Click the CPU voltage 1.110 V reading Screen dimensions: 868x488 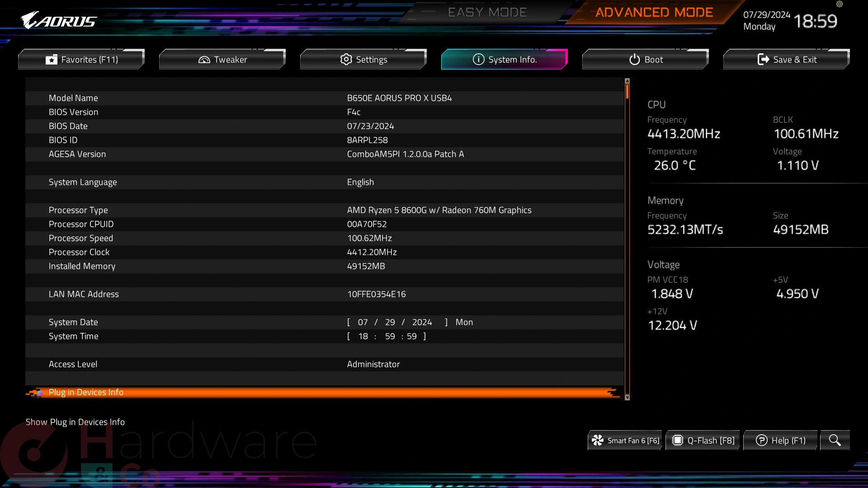point(797,165)
